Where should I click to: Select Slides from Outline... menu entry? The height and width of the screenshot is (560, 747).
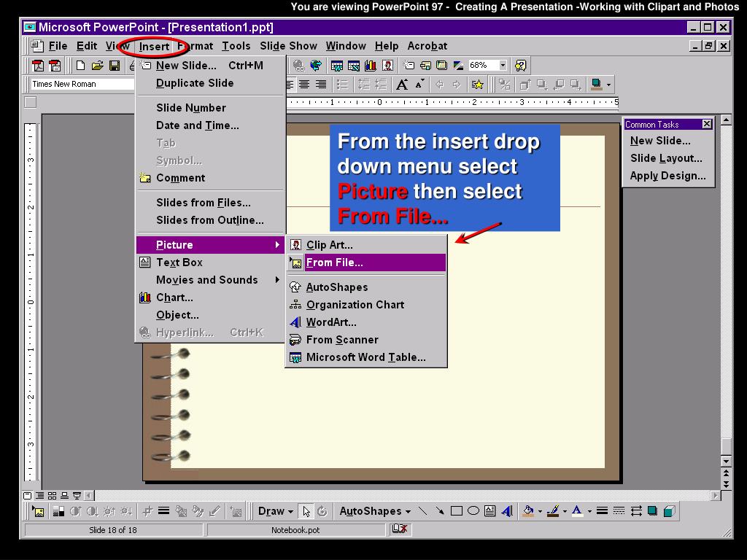pos(211,220)
